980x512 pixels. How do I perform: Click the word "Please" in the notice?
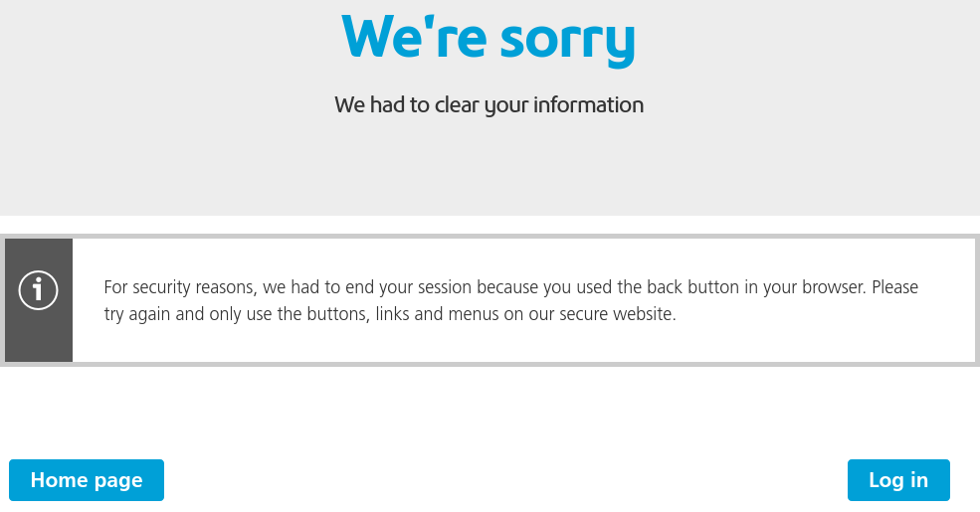[x=894, y=287]
